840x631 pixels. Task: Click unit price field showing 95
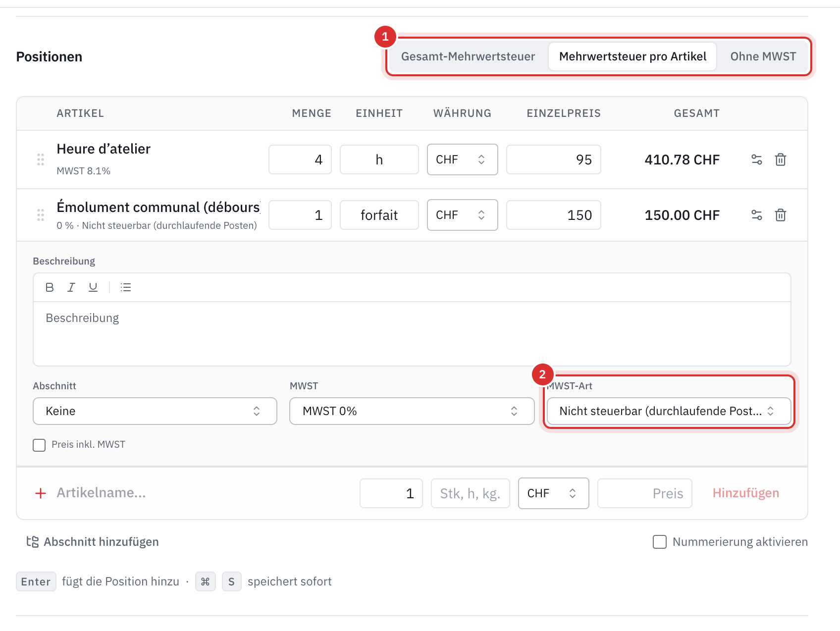pos(554,159)
